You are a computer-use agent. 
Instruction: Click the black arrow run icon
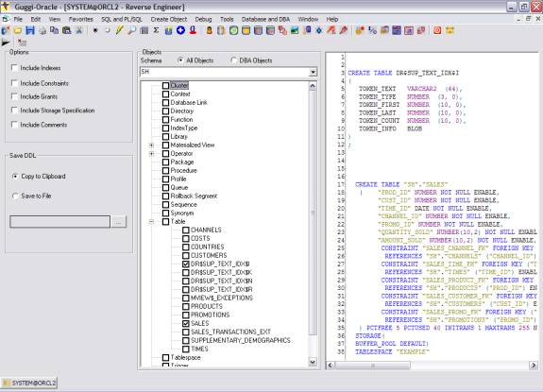click(x=6, y=43)
